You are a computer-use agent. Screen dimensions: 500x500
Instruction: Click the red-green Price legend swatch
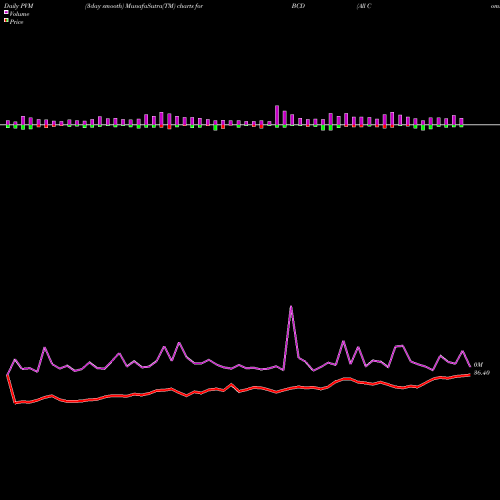point(6,21)
